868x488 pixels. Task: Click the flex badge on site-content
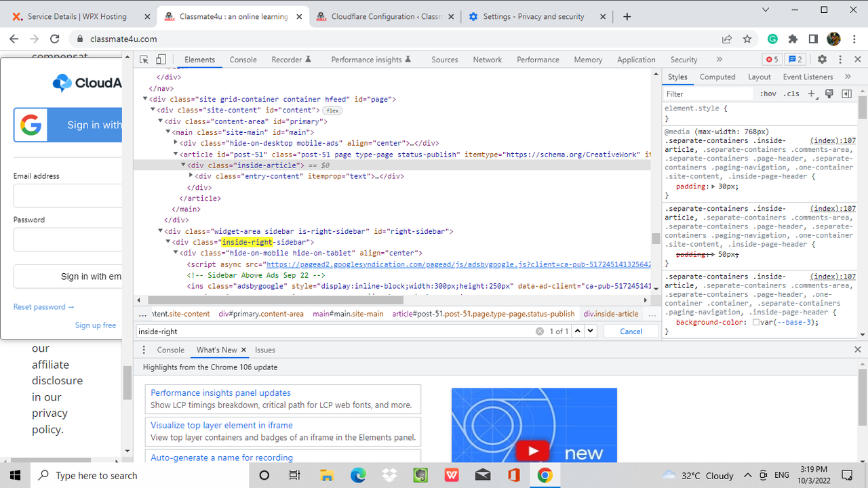[332, 110]
